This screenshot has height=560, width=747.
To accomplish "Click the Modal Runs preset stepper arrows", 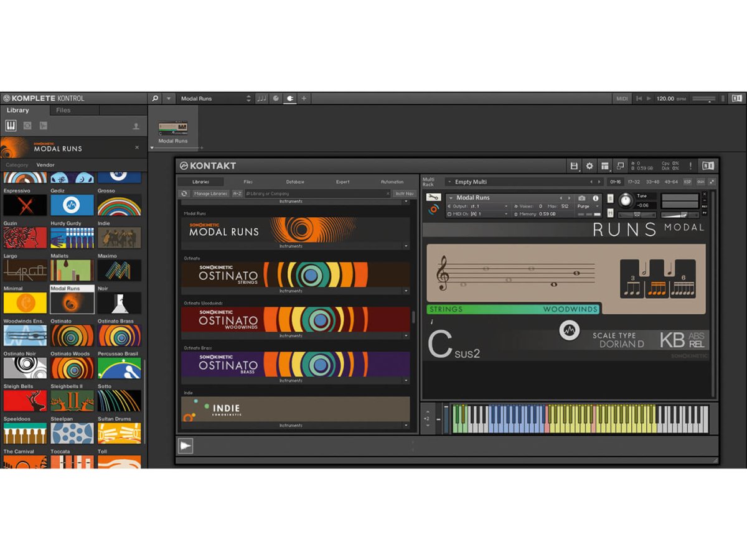I will (x=249, y=98).
